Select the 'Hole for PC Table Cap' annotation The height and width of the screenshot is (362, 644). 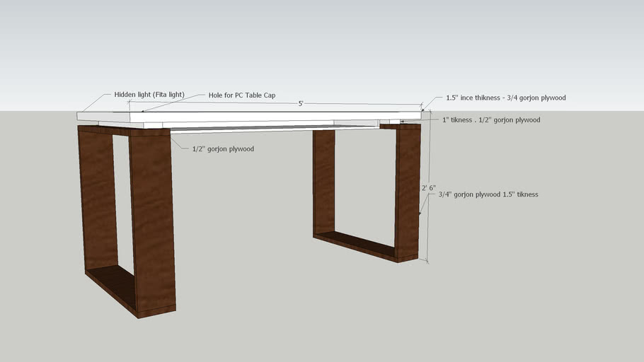point(241,95)
